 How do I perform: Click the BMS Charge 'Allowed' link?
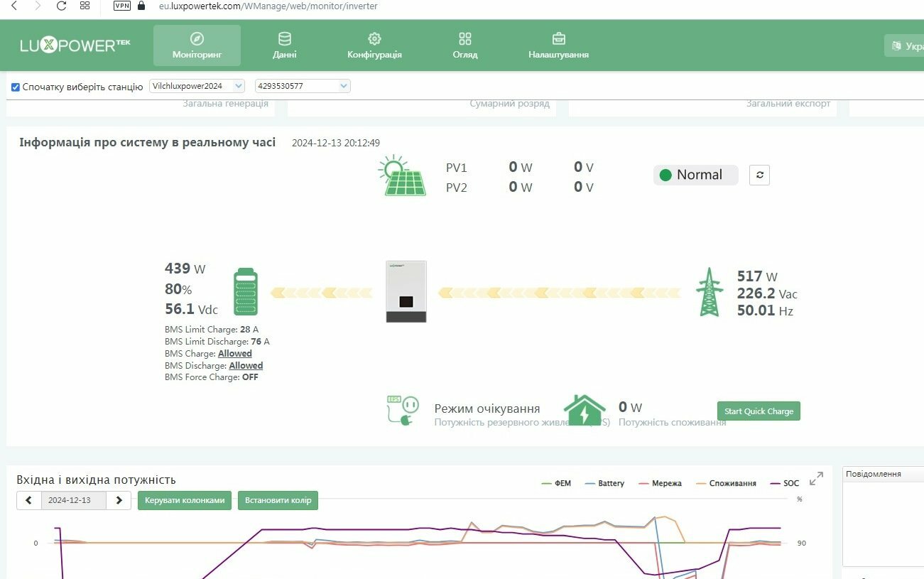(235, 353)
